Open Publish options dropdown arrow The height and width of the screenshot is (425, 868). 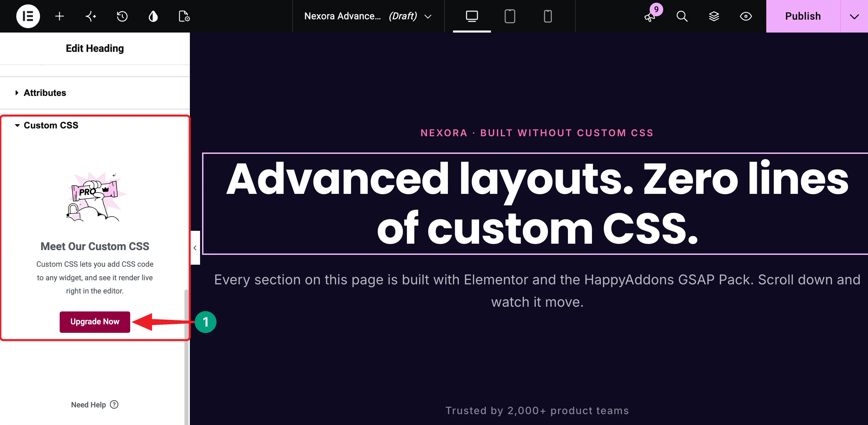coord(854,16)
